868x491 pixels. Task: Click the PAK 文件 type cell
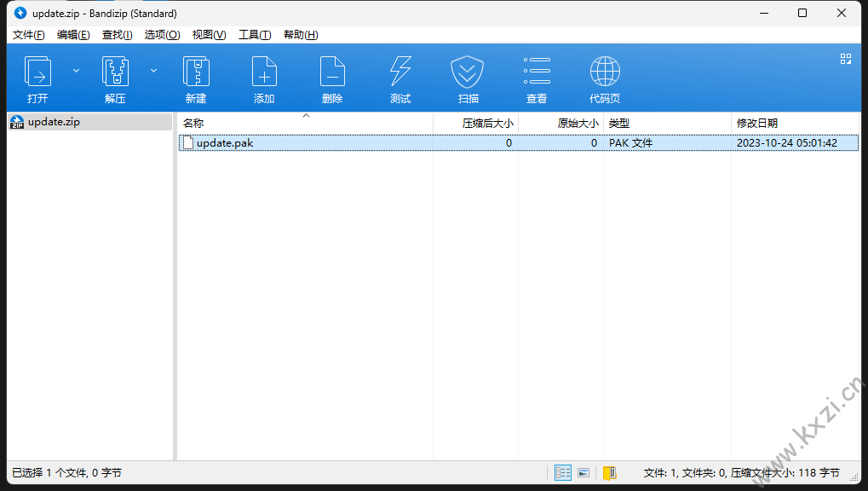coord(630,143)
